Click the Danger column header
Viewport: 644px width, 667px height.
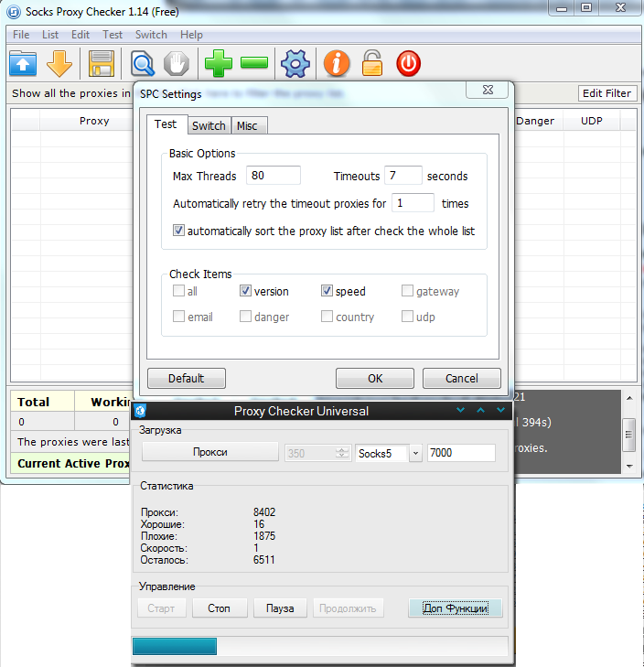tap(535, 121)
